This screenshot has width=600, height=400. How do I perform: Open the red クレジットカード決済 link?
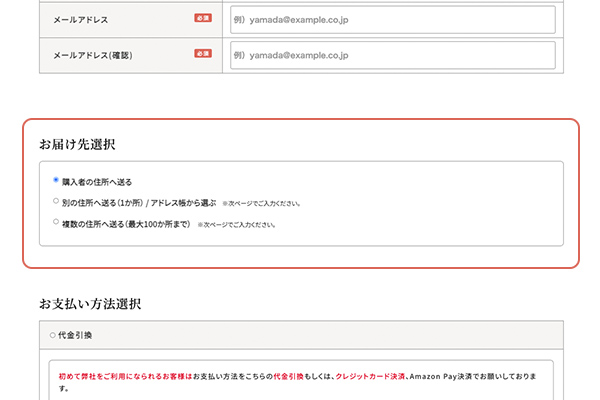click(371, 376)
